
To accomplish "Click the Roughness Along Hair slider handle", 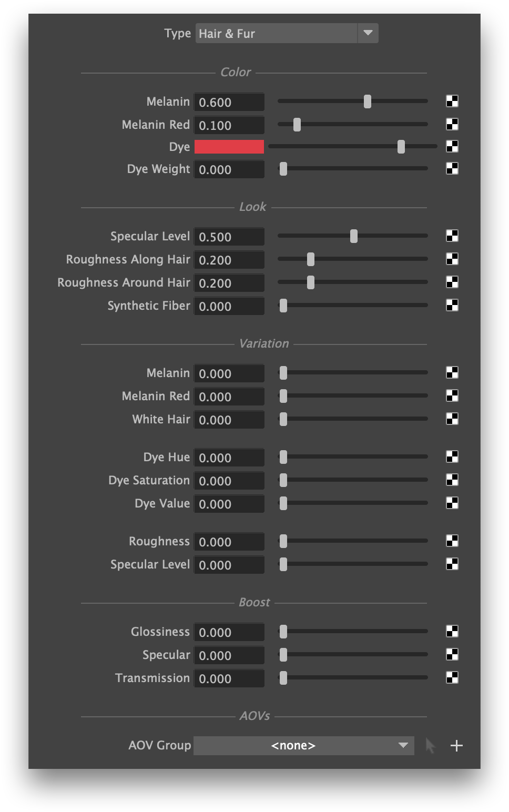I will tap(311, 259).
